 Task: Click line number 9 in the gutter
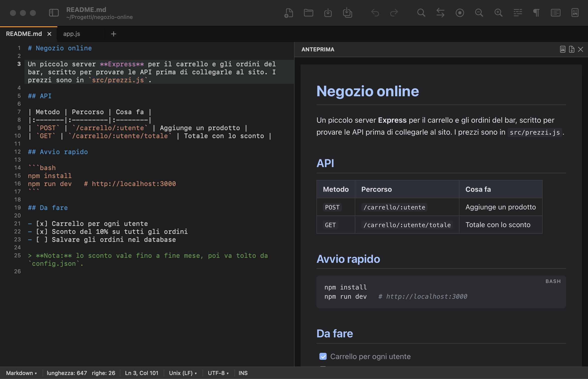click(x=19, y=128)
